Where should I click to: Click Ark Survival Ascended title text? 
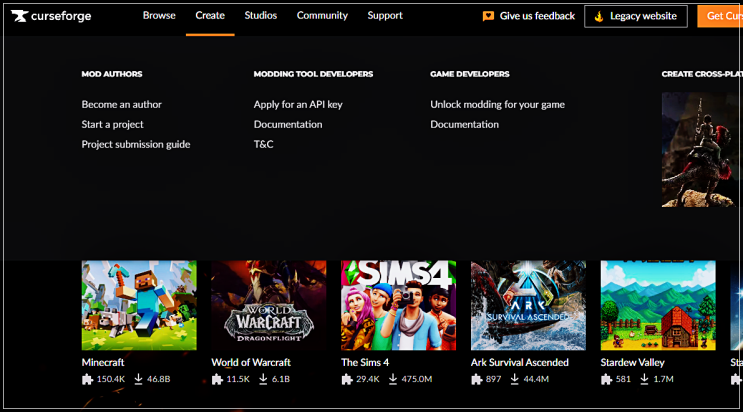(519, 362)
